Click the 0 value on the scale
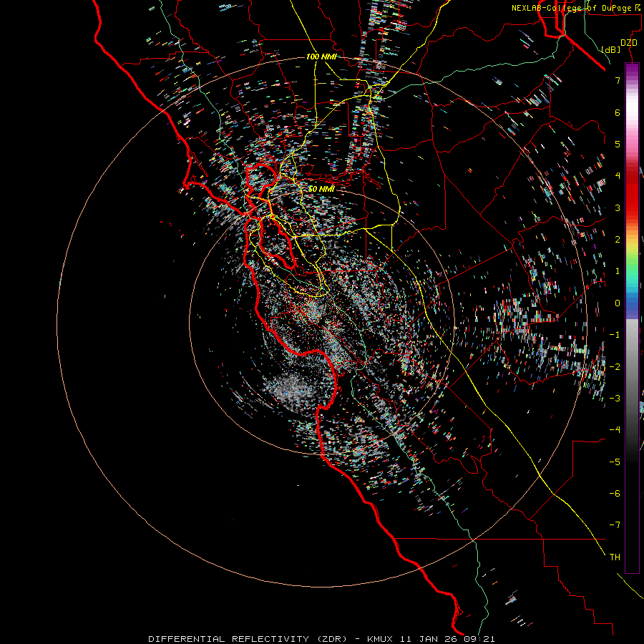The width and height of the screenshot is (644, 644). 618,303
